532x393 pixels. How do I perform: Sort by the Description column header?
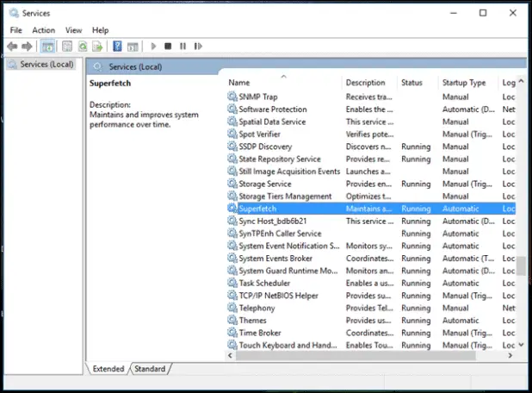[x=369, y=83]
